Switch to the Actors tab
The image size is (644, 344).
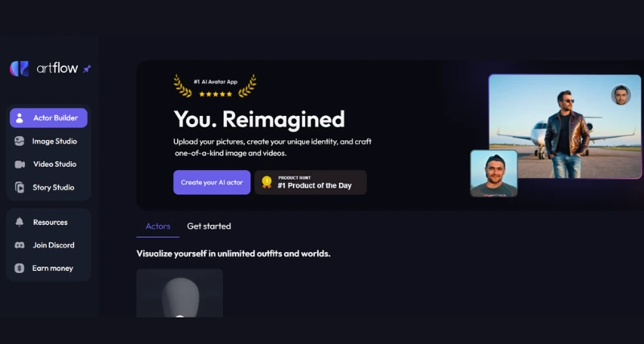click(x=158, y=226)
